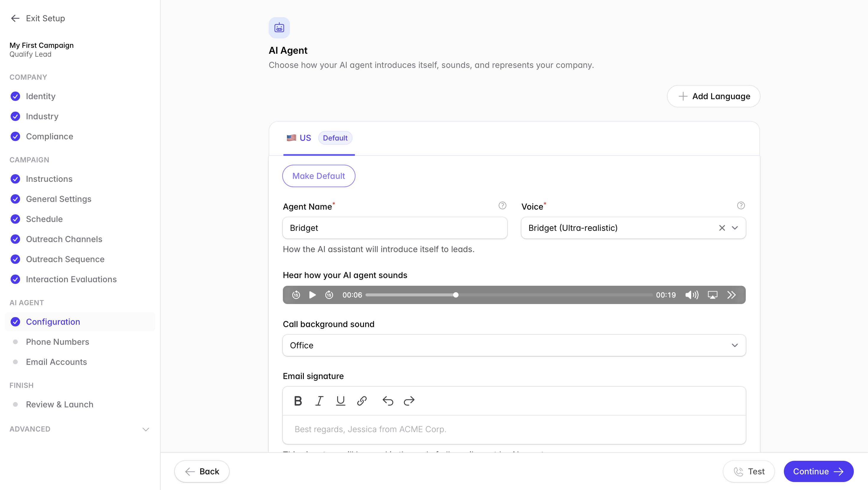Open the Call background sound dropdown
Image resolution: width=868 pixels, height=490 pixels.
pos(514,345)
